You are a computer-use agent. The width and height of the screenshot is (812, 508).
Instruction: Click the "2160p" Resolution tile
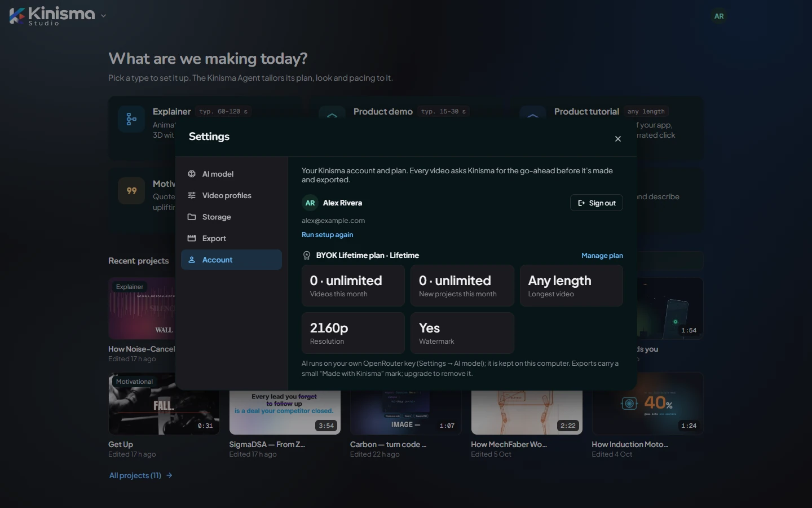[353, 333]
